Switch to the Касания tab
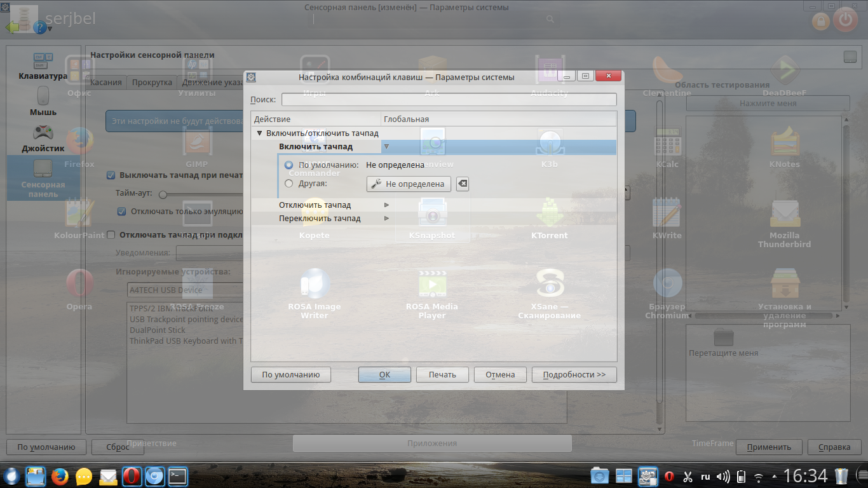Image resolution: width=868 pixels, height=488 pixels. [105, 83]
